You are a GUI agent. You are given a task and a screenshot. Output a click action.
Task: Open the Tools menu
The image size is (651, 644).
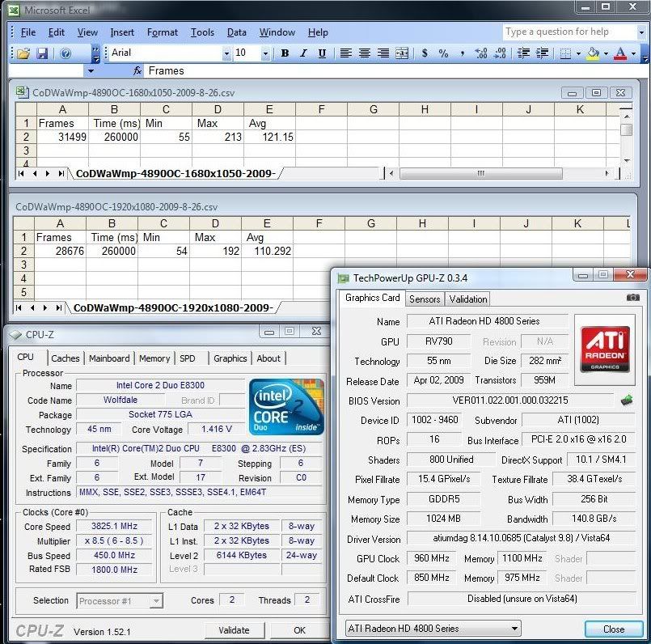pyautogui.click(x=202, y=32)
